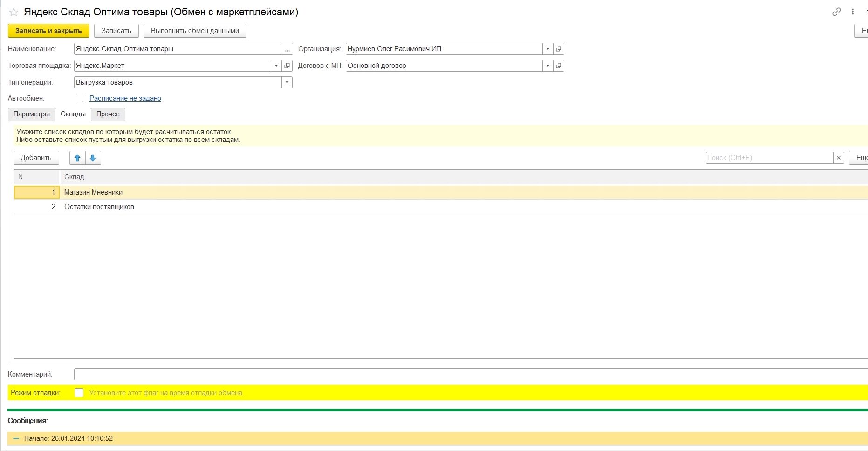Open the Расписание не задано link
The width and height of the screenshot is (868, 451).
coord(125,98)
